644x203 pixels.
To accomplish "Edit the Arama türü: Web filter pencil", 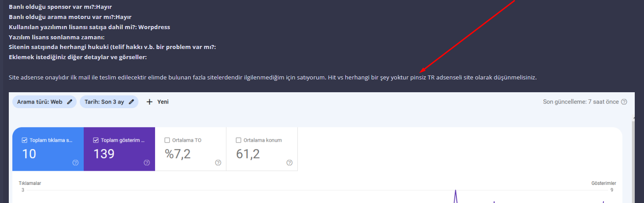I will (x=70, y=102).
